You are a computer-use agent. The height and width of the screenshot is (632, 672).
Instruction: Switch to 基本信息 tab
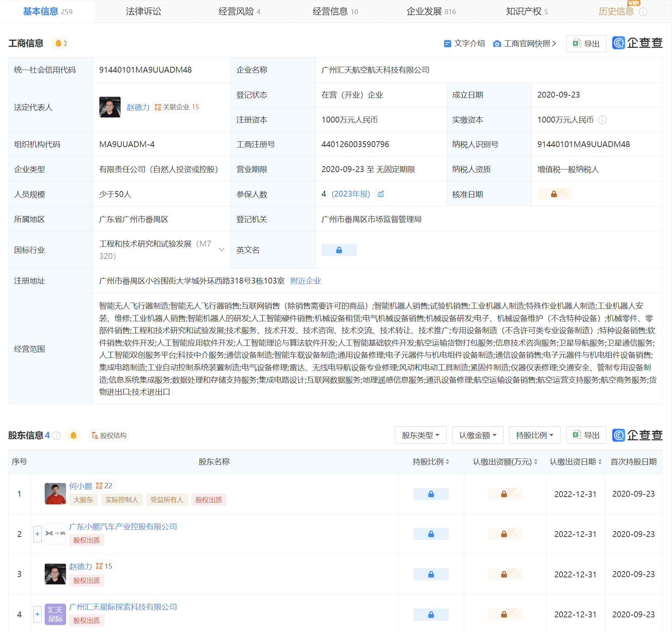48,12
